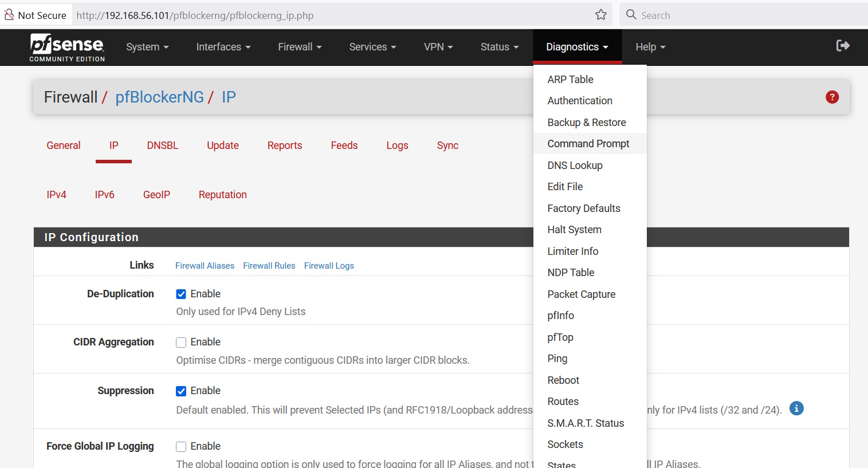Click pfBlockerNG breadcrumb link

[x=160, y=97]
